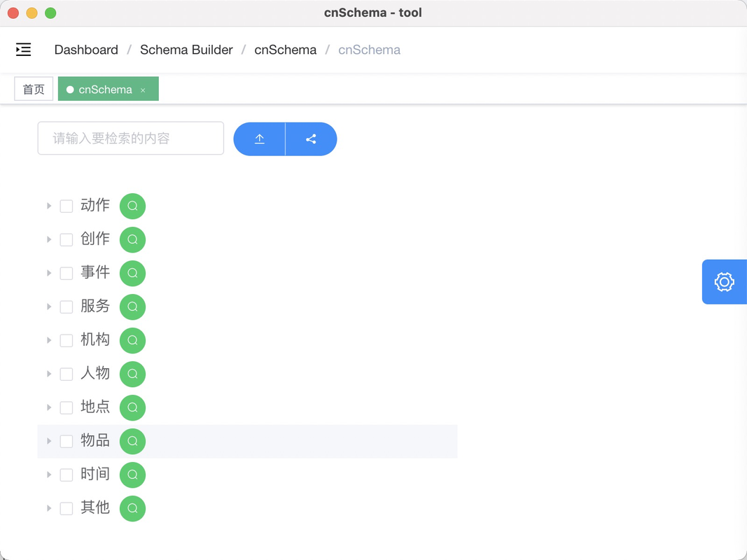Go to Dashboard in the breadcrumb

86,50
